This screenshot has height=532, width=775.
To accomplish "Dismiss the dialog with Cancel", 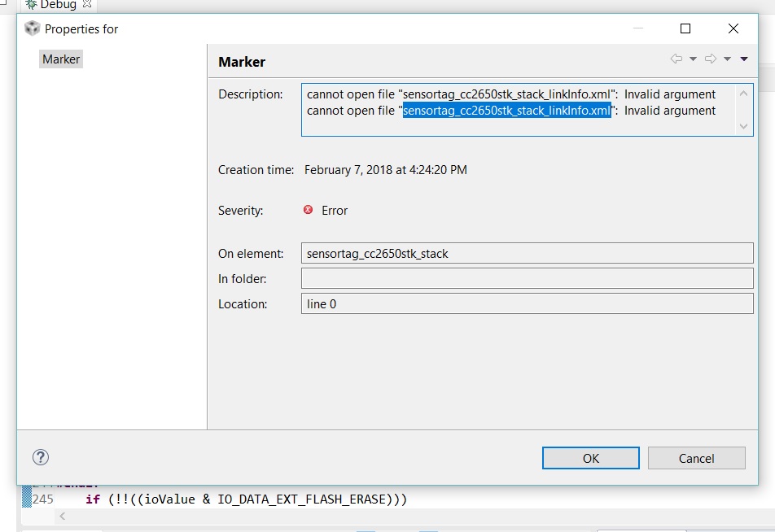I will click(696, 458).
